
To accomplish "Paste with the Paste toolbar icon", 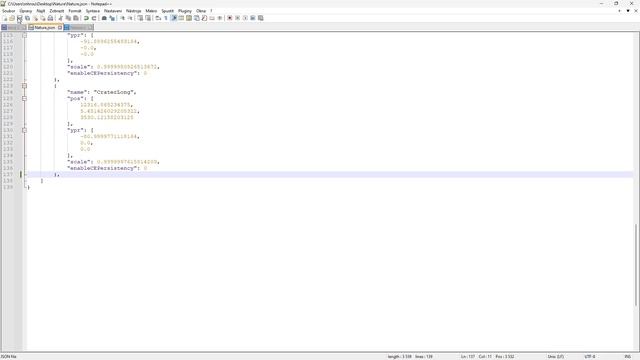I will pyautogui.click(x=76, y=18).
